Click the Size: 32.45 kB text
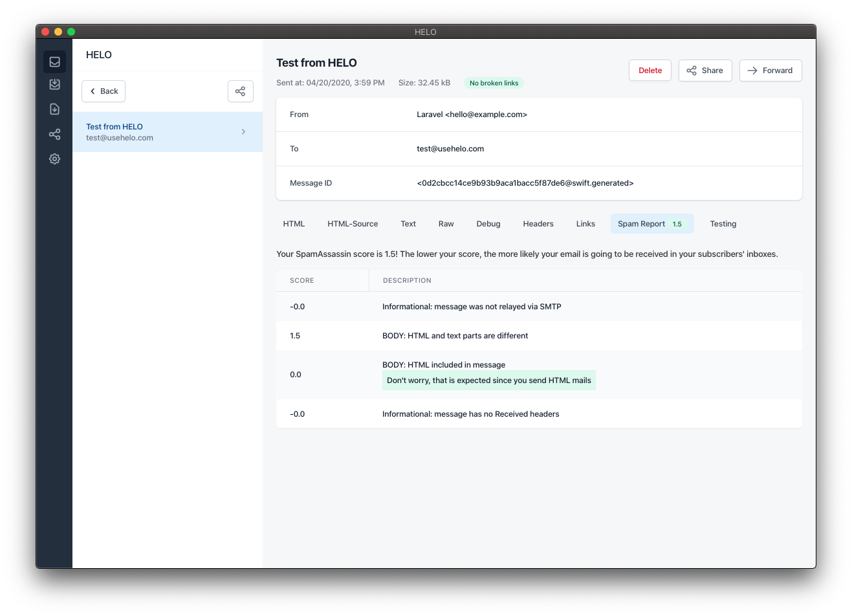852x616 pixels. click(424, 83)
